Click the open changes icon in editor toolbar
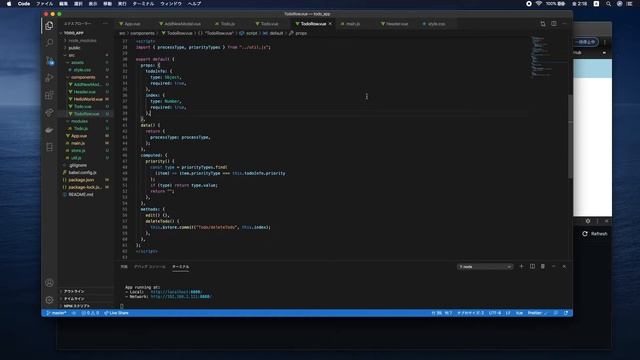Screen dimensions: 640x360 [x=543, y=24]
